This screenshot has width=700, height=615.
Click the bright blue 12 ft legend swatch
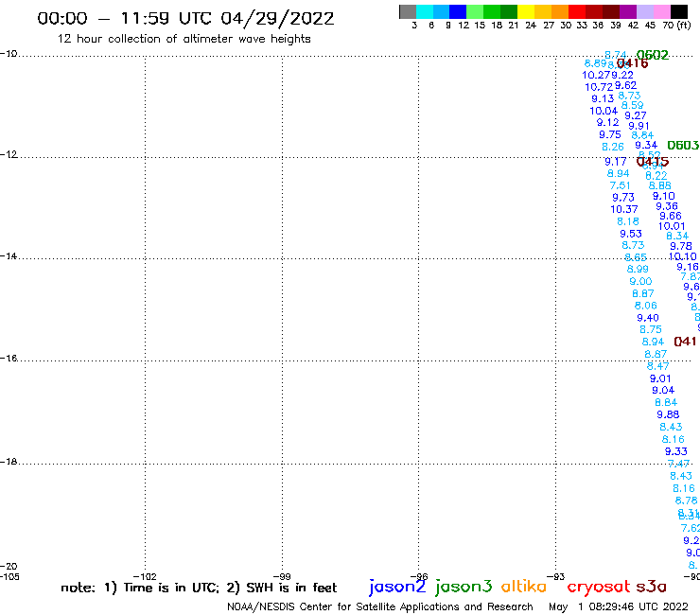458,11
